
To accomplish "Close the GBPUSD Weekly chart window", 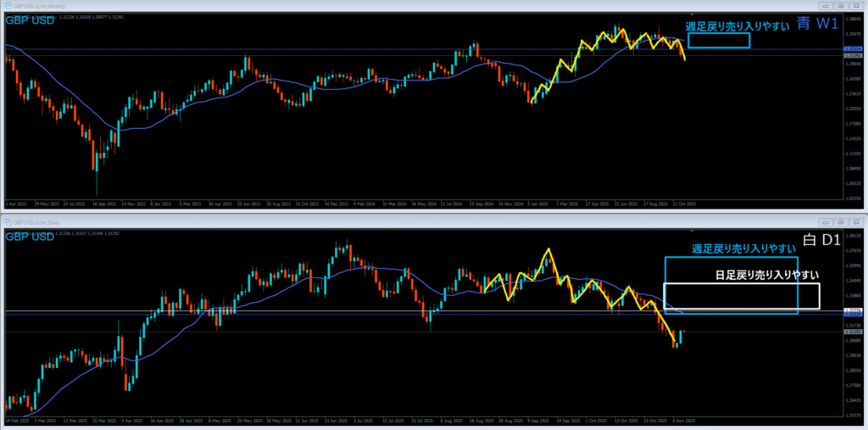I will (x=855, y=4).
